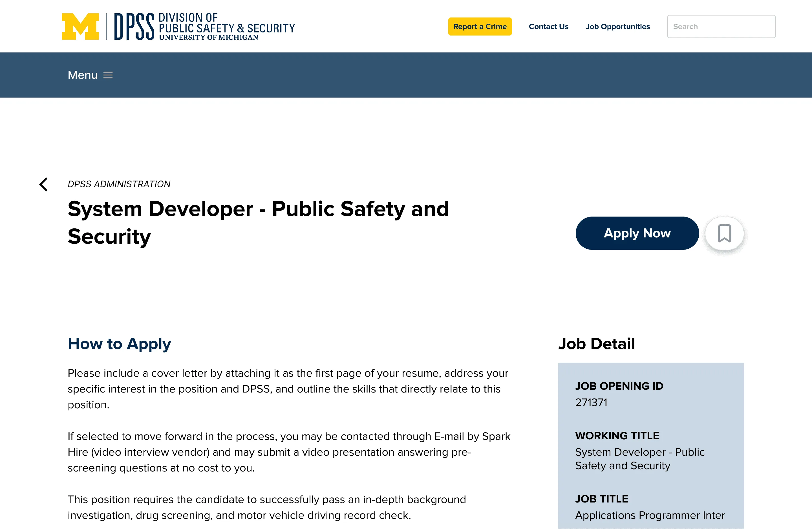Click the University of Michigan block M logo
Screen dimensions: 812x529
(x=81, y=27)
